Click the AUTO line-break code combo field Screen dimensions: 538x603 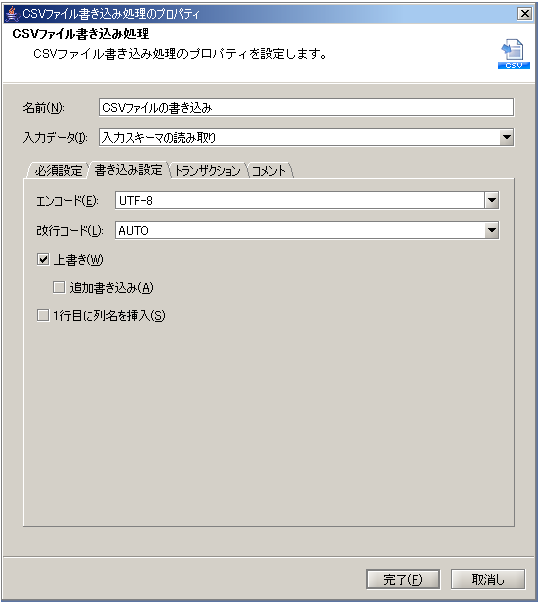click(300, 230)
